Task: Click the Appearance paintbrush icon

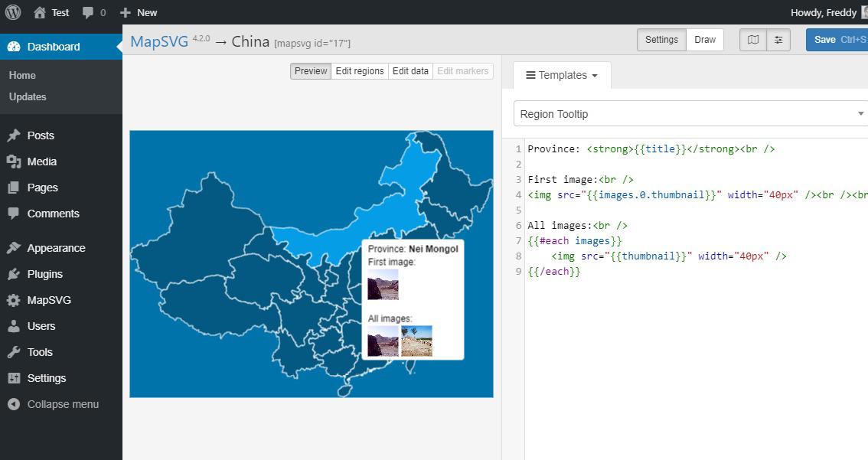Action: pos(14,248)
